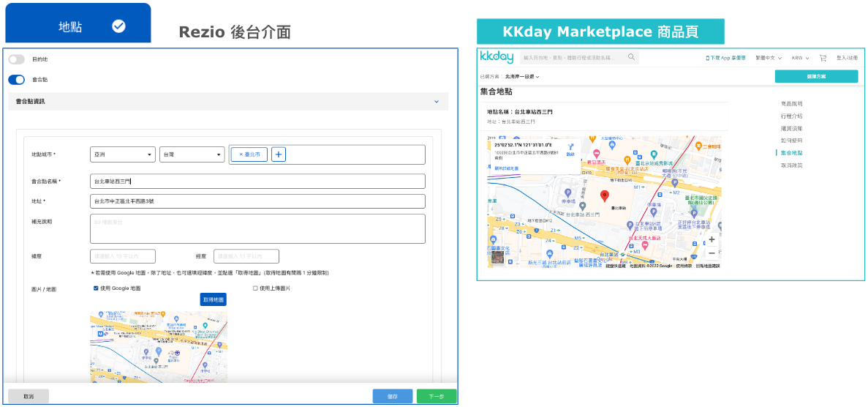Click the 儲存 save button
The image size is (868, 407).
click(393, 397)
